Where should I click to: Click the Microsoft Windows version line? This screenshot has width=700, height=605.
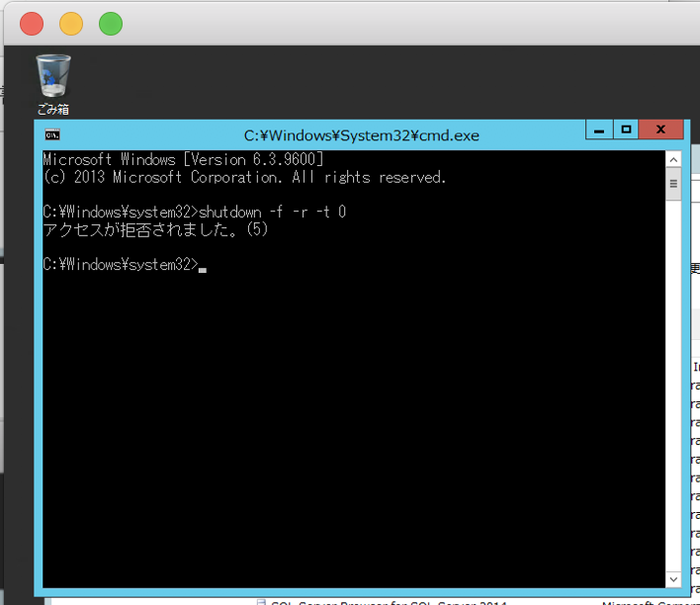point(183,159)
